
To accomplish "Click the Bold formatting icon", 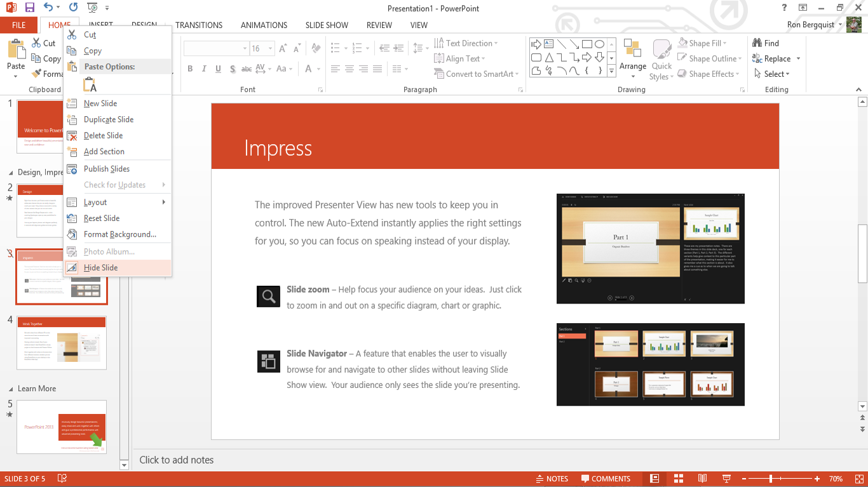I will (190, 69).
